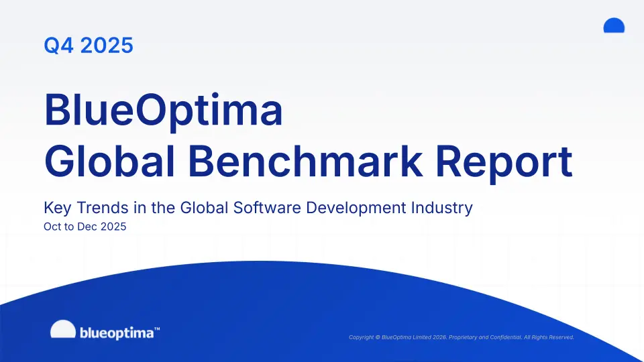The height and width of the screenshot is (362, 644).
Task: Click the blue dome icon in the top corner
Action: coord(614,25)
